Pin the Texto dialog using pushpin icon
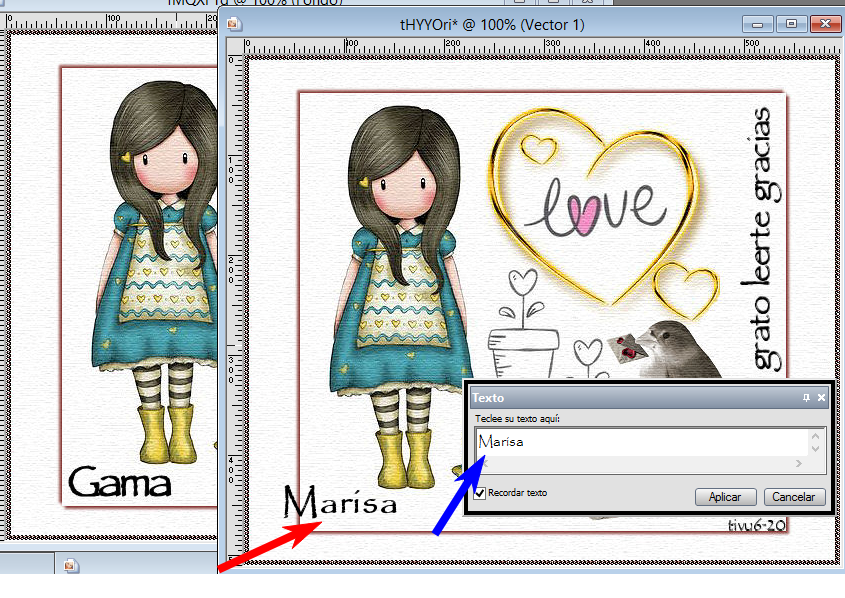The height and width of the screenshot is (598, 845). coord(806,398)
